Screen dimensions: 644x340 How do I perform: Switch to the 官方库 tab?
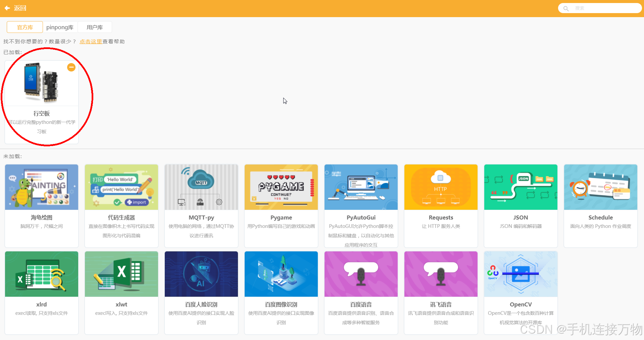[25, 27]
